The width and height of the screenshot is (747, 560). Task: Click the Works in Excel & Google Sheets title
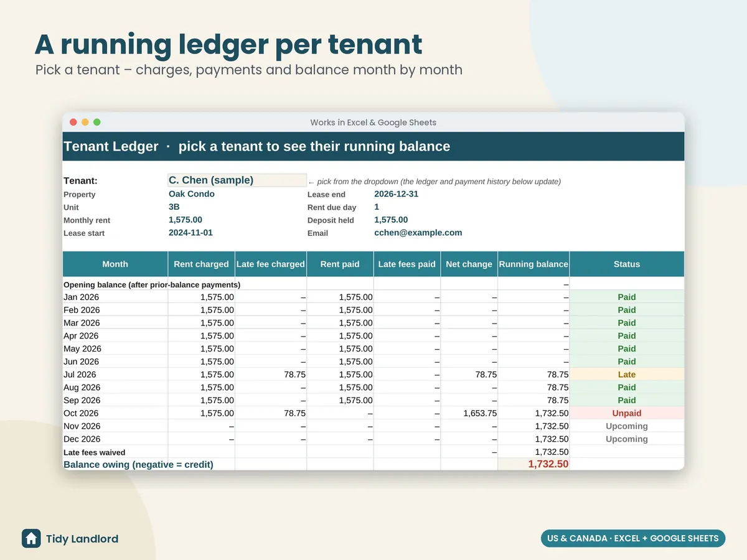point(374,123)
